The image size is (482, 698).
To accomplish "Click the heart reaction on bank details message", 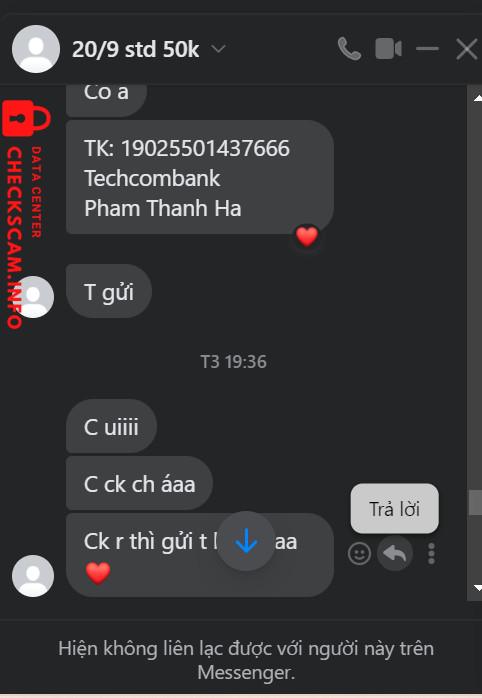I will [x=307, y=236].
